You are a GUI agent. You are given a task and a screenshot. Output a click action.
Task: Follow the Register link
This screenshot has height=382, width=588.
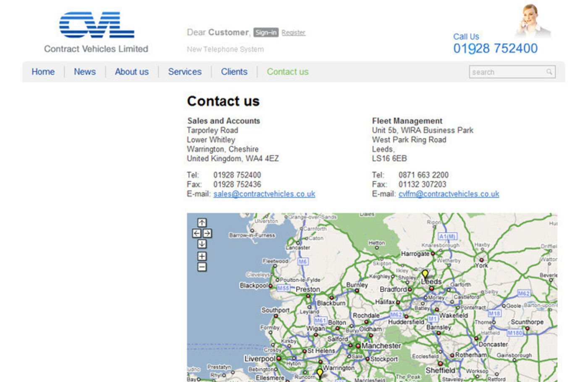click(293, 33)
